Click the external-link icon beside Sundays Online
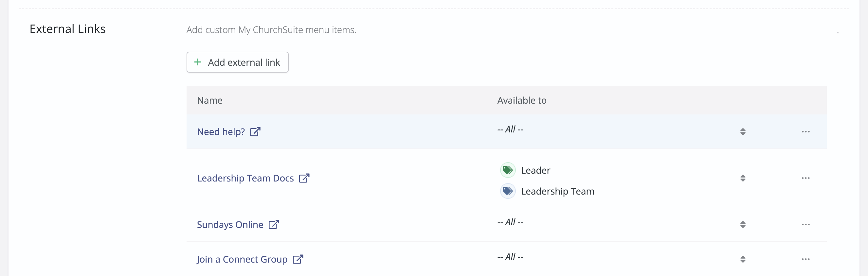 [x=274, y=225]
